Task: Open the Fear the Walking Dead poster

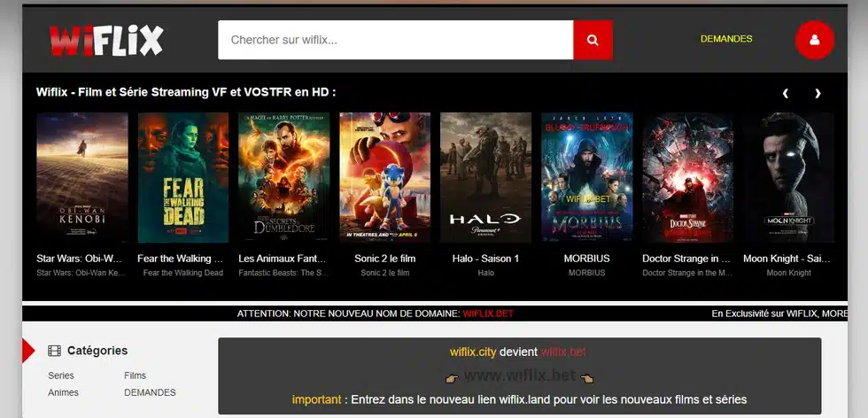Action: coord(183,178)
